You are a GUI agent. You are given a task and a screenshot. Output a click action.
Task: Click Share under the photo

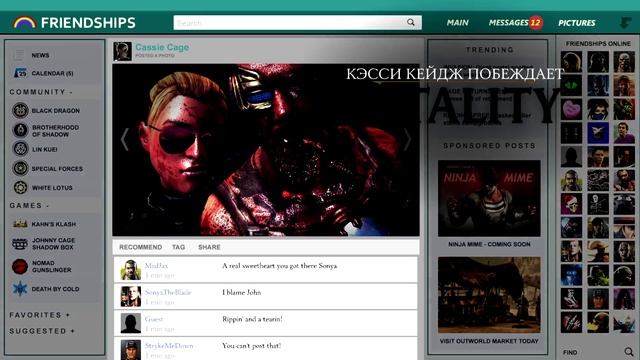pos(209,247)
